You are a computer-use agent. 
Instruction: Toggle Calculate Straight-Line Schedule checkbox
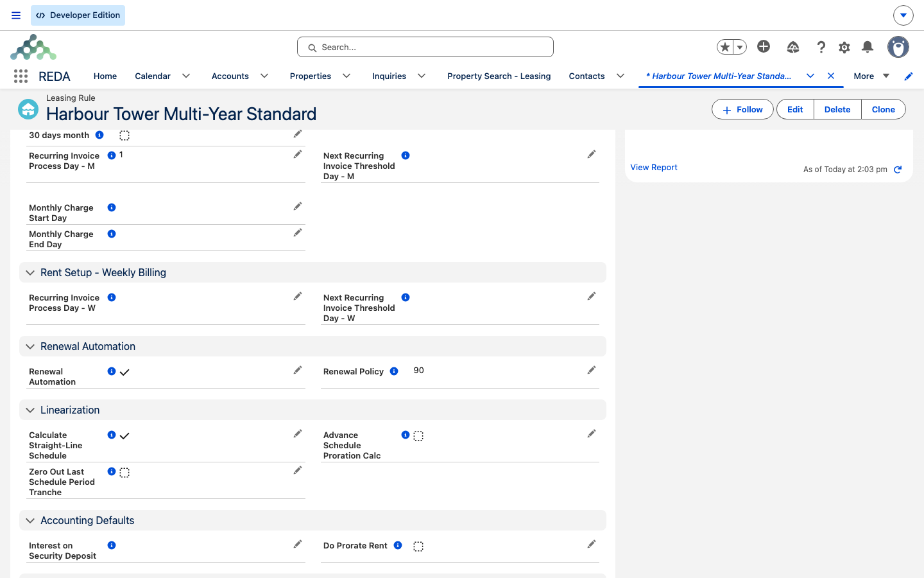click(x=124, y=435)
